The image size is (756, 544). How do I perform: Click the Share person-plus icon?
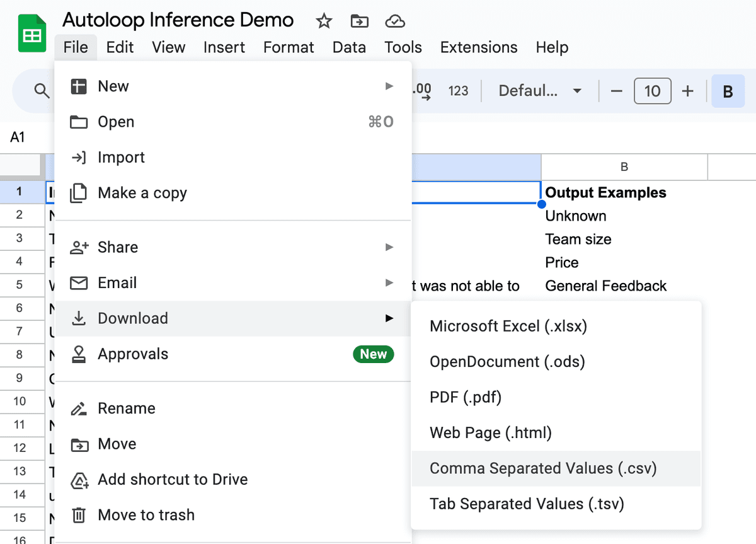click(79, 247)
